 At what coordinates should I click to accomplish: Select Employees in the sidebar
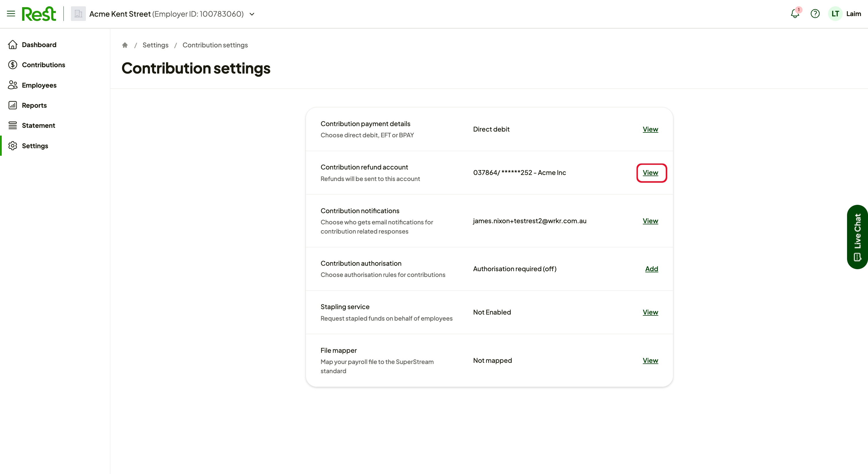coord(39,85)
